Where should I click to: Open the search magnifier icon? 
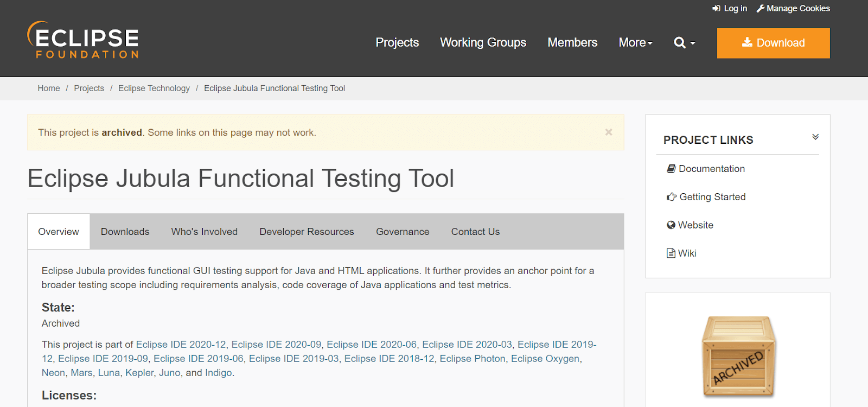pos(679,42)
